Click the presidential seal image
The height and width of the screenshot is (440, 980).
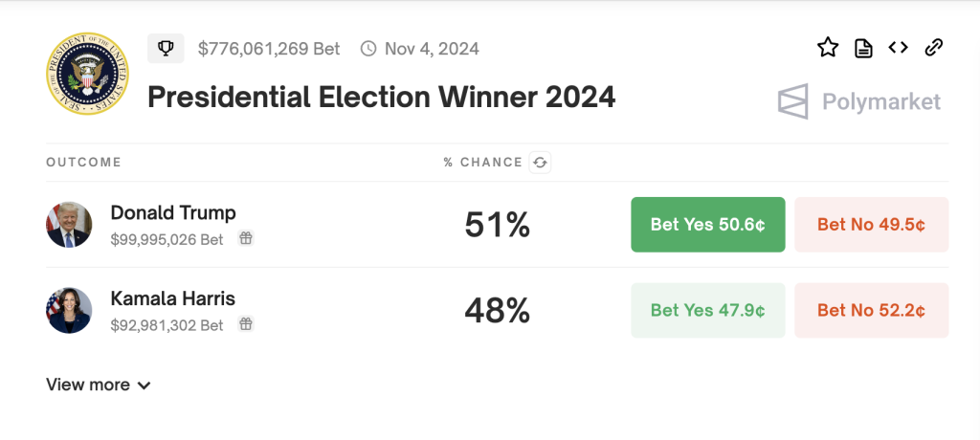(x=86, y=74)
